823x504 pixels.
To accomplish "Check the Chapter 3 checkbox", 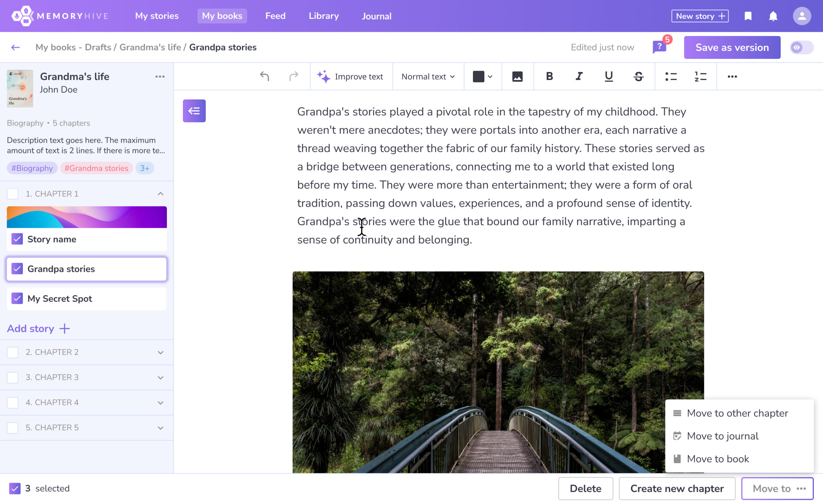I will 13,377.
